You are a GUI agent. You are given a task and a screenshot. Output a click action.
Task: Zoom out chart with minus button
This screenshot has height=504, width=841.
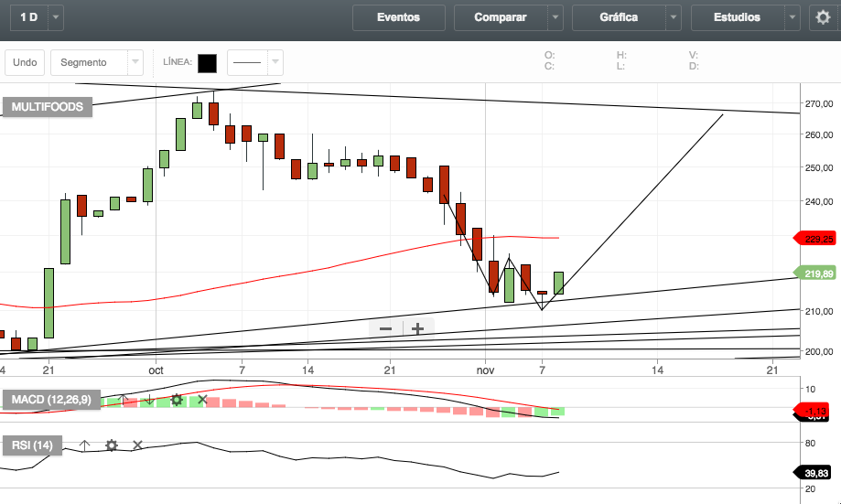pos(385,328)
